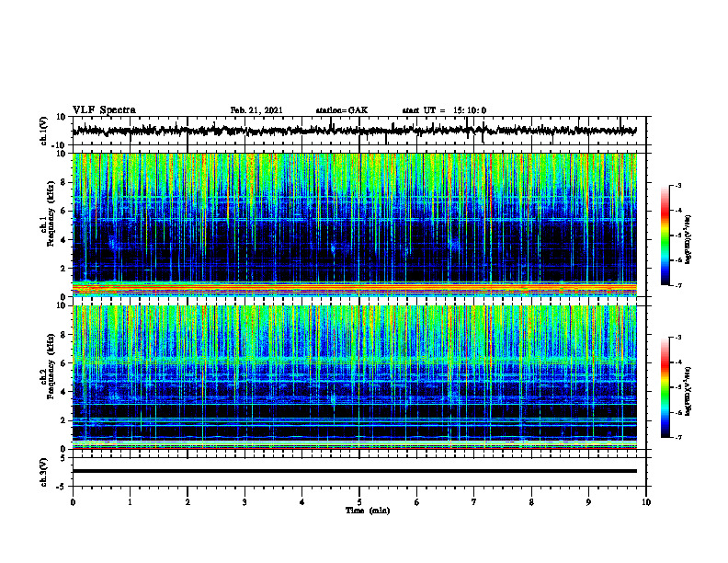This screenshot has width=728, height=563.
Task: Click the "station=GAK" header label
Action: (342, 110)
